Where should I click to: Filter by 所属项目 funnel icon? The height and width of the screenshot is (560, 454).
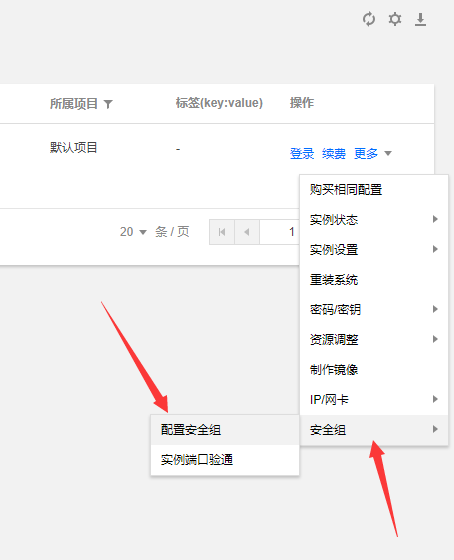[x=108, y=104]
